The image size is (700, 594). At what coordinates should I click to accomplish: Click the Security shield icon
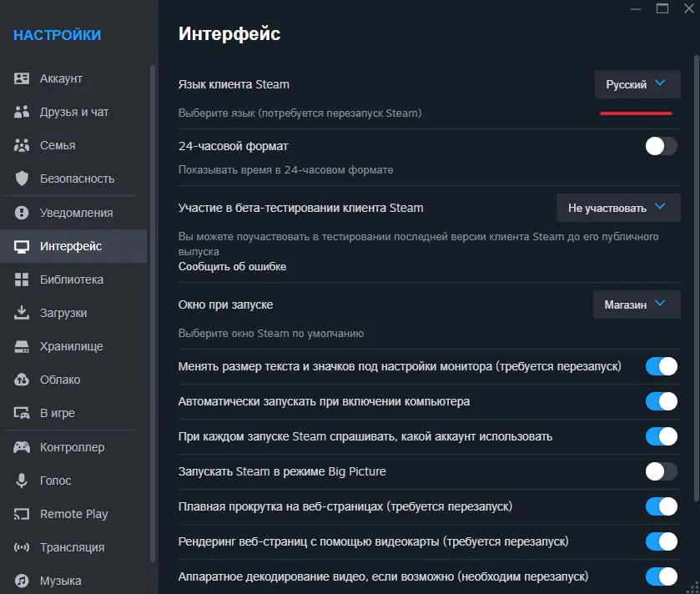tap(22, 179)
